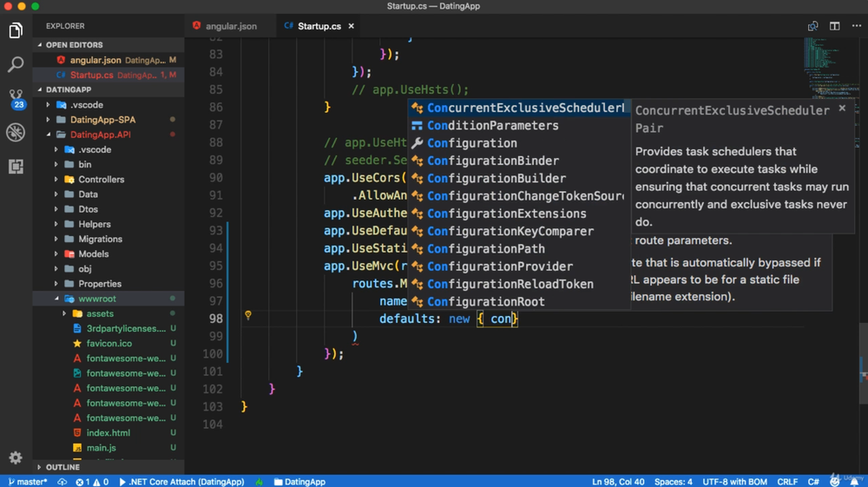
Task: Select ConfigurationBuilder suggestion
Action: [x=519, y=179]
